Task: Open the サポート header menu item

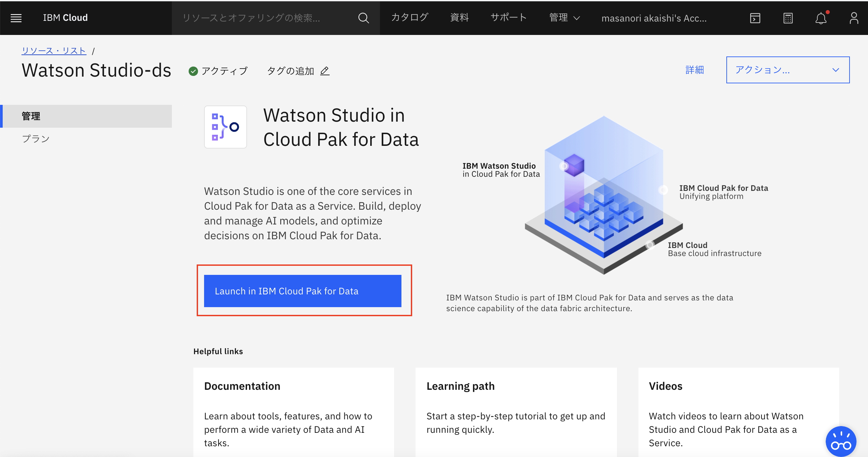Action: tap(509, 17)
